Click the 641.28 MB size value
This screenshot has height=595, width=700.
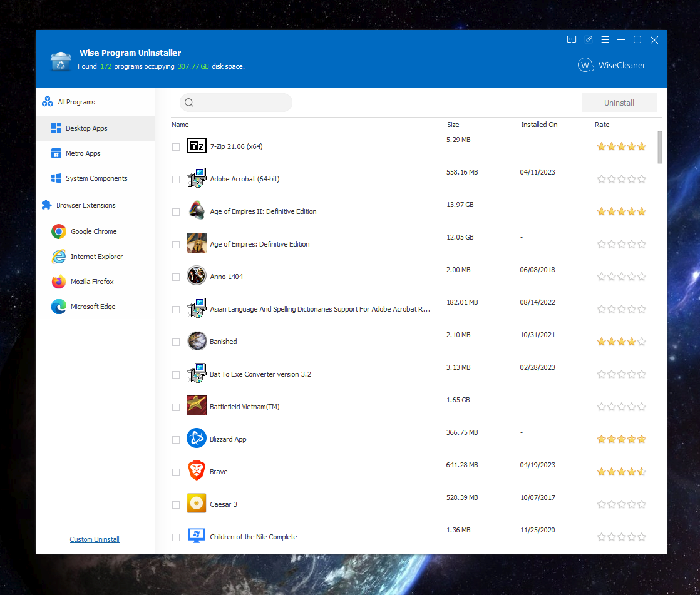(462, 465)
